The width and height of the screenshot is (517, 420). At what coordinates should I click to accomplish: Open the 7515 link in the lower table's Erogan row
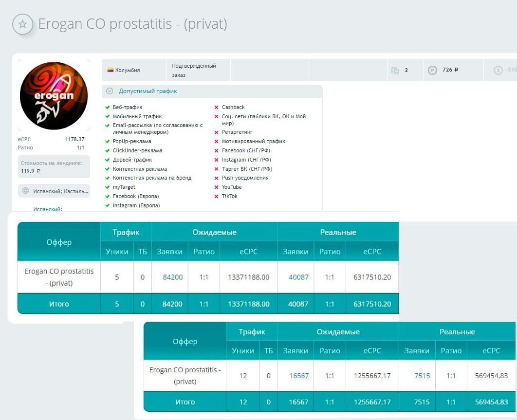pos(423,376)
